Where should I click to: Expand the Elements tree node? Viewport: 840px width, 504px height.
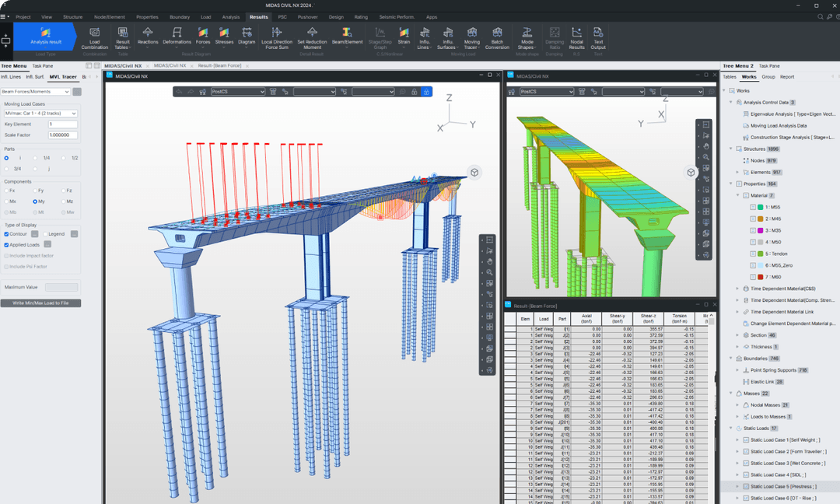click(737, 172)
